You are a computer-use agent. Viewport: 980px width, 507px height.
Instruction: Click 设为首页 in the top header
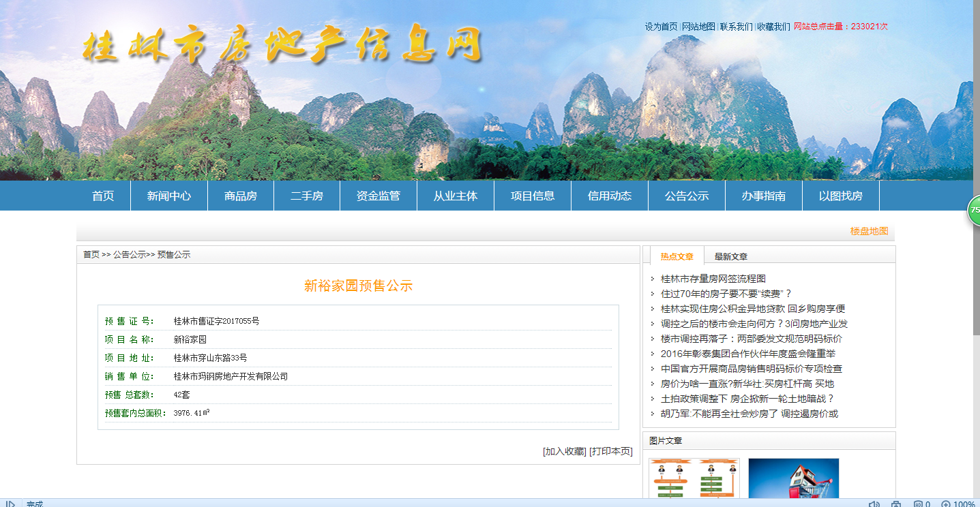click(661, 27)
